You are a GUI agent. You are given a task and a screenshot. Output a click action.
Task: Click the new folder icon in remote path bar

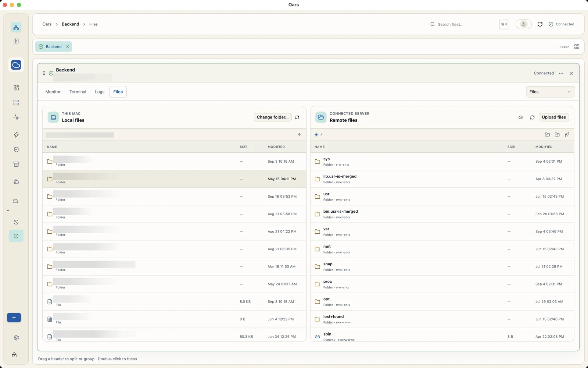pos(557,135)
